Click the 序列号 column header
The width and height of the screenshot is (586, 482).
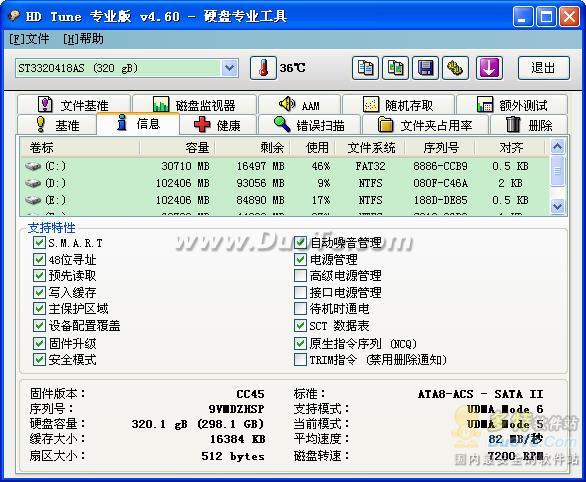coord(440,148)
